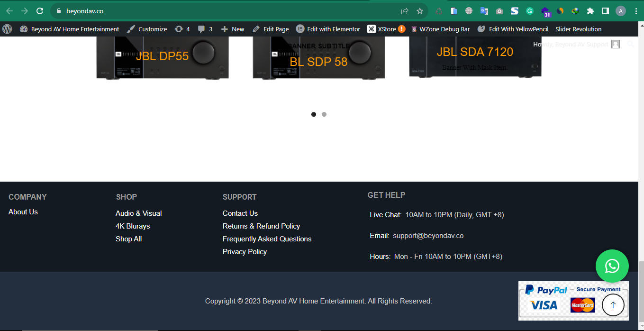View site info via the lock icon
This screenshot has height=331, width=644.
59,11
